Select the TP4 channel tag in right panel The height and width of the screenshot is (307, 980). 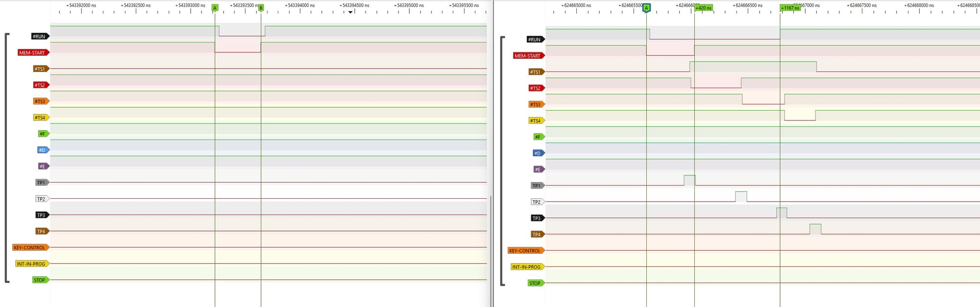pyautogui.click(x=538, y=234)
